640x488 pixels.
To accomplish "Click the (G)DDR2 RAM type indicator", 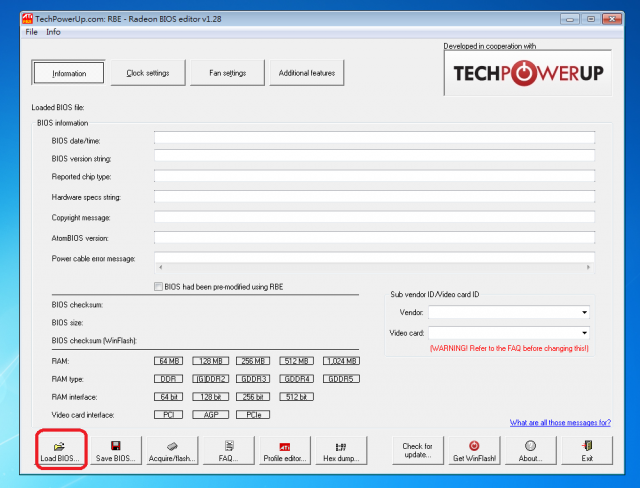I will tap(211, 379).
